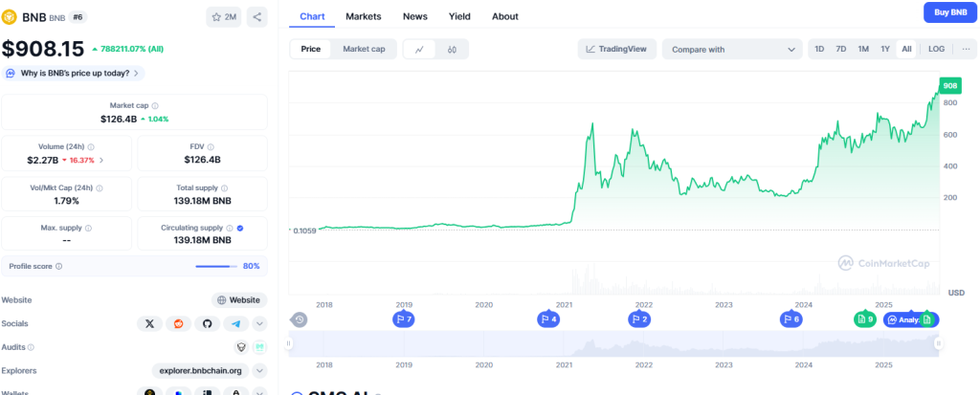The height and width of the screenshot is (395, 980).
Task: Open the Reddit social link
Action: tap(179, 324)
